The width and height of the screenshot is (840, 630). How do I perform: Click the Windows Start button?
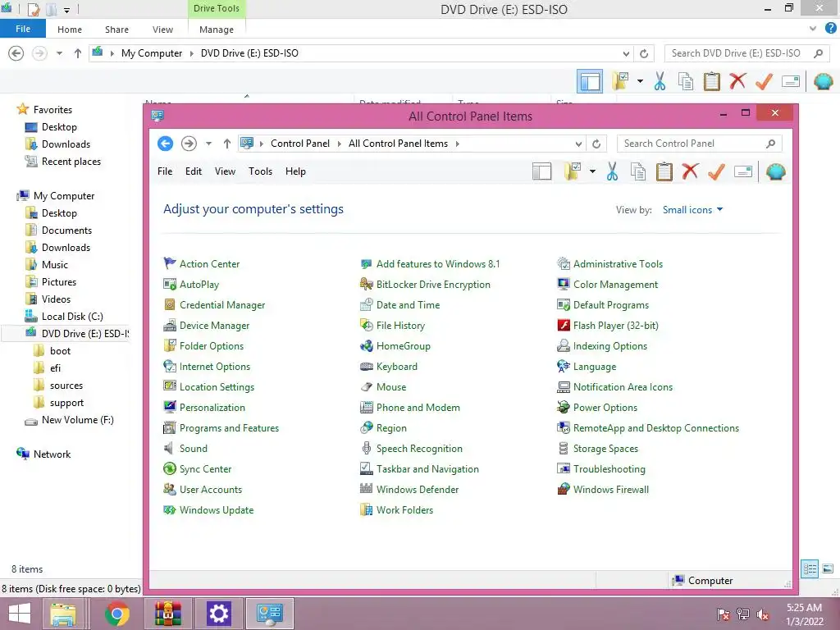pos(20,614)
